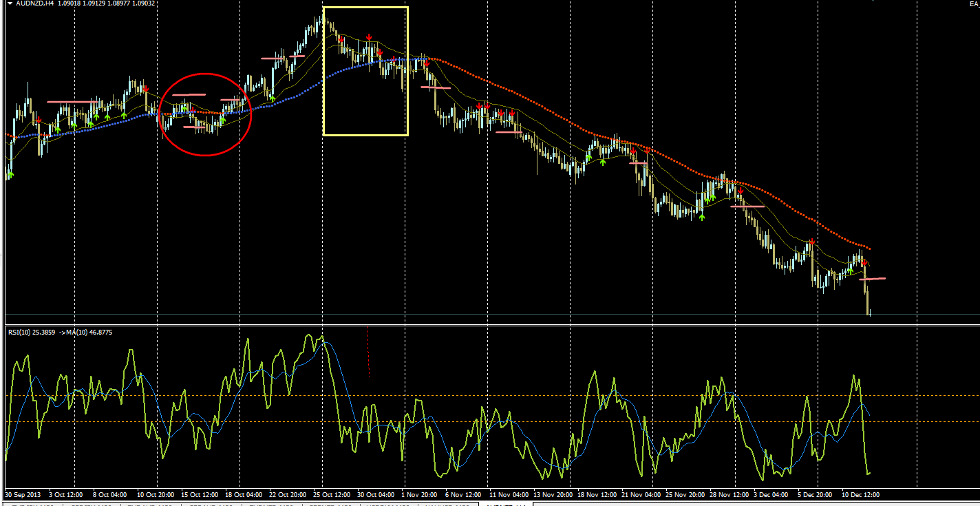The width and height of the screenshot is (980, 506).
Task: Open the chart menu arrow beside AUDNZD,H4
Action: point(10,3)
